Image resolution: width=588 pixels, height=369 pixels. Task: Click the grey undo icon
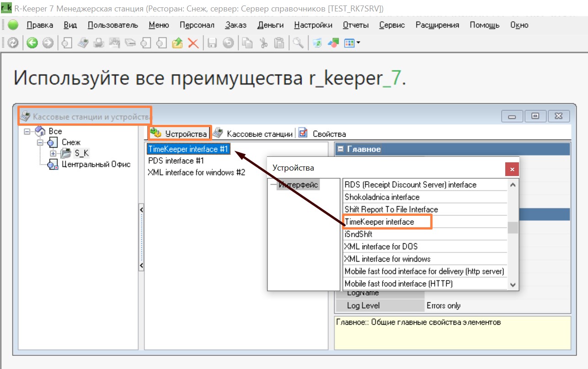click(228, 43)
